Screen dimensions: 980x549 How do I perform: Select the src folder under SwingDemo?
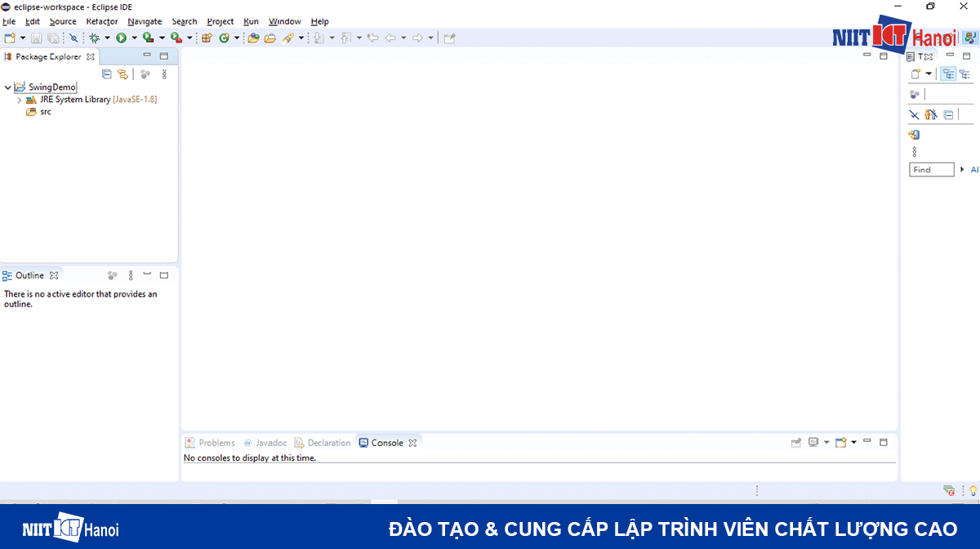click(x=43, y=111)
